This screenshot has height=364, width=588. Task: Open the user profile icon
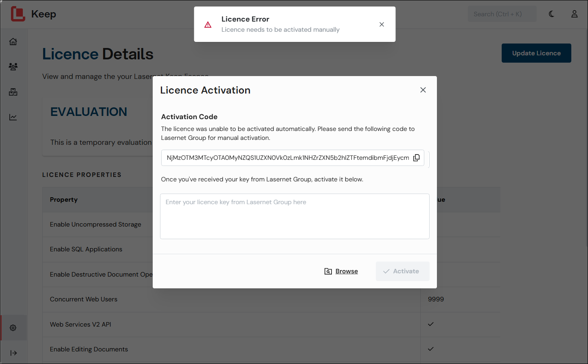574,14
